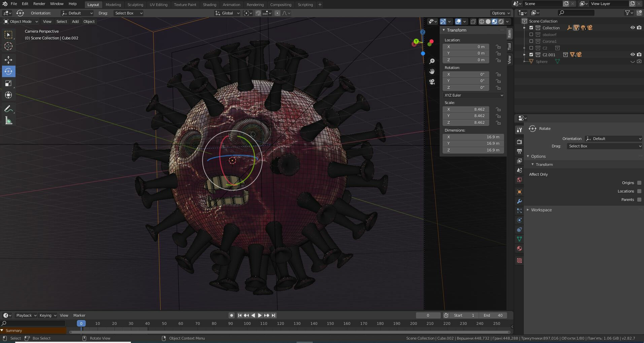The width and height of the screenshot is (644, 343).
Task: Open Modifiers wrench properties tab
Action: click(x=519, y=201)
